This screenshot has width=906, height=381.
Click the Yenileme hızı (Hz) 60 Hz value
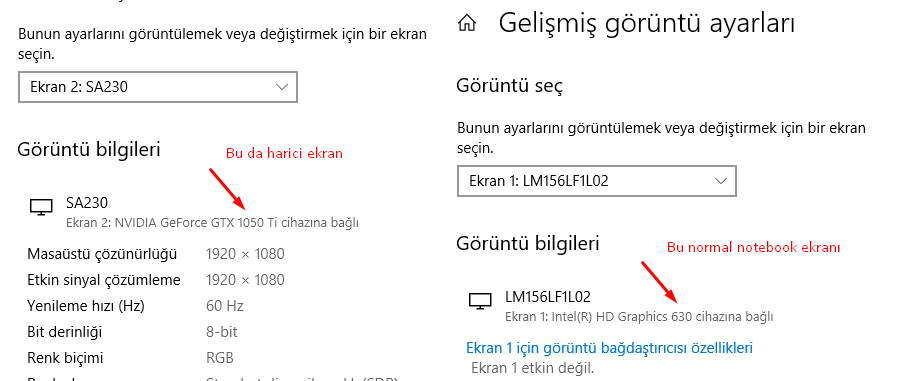pyautogui.click(x=225, y=305)
